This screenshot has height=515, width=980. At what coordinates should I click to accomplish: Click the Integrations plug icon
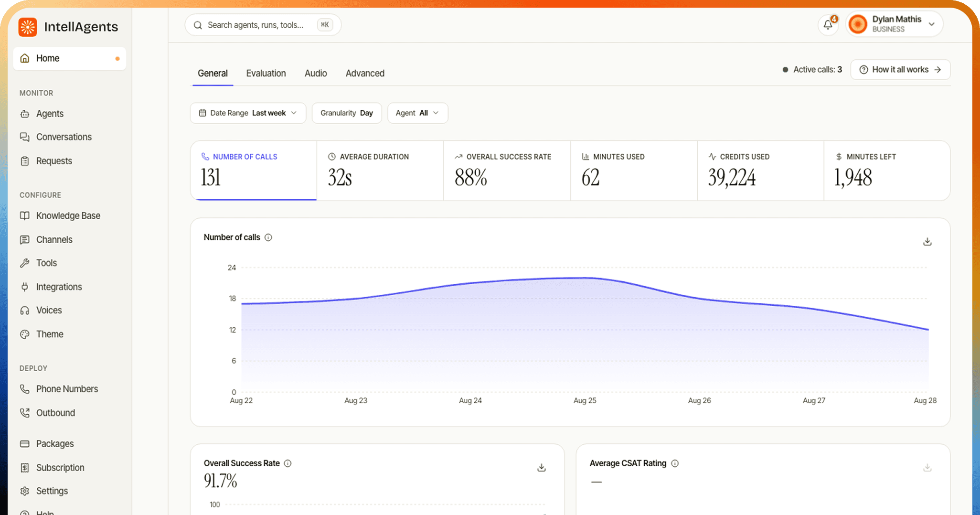tap(25, 287)
